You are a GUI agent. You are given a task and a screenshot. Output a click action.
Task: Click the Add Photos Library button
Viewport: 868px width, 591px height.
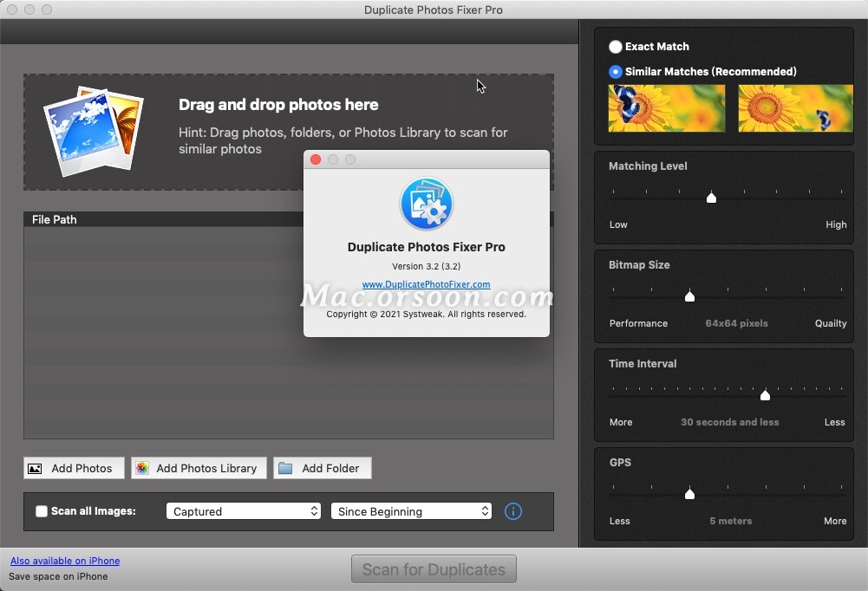199,468
